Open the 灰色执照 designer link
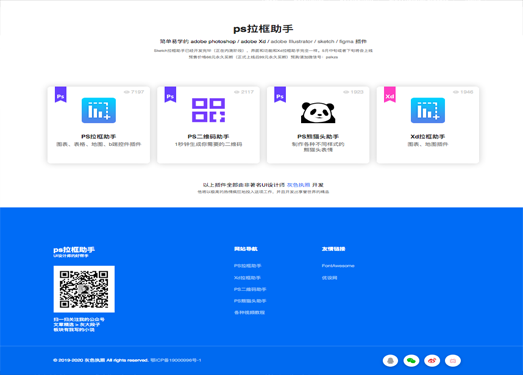 coord(299,185)
